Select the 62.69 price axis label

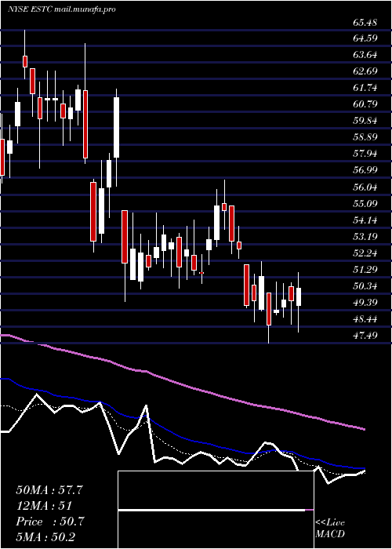(x=365, y=71)
